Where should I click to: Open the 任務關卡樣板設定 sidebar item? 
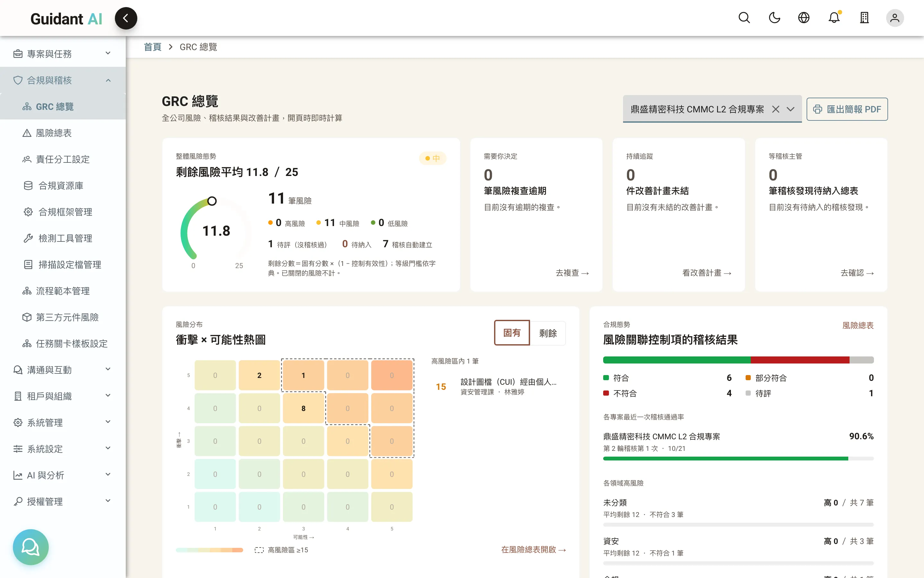[63, 344]
